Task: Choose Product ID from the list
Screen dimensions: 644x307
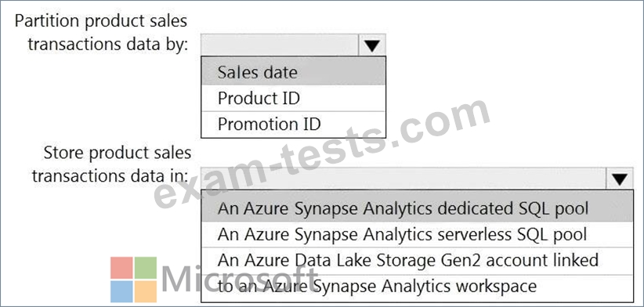Action: click(293, 98)
